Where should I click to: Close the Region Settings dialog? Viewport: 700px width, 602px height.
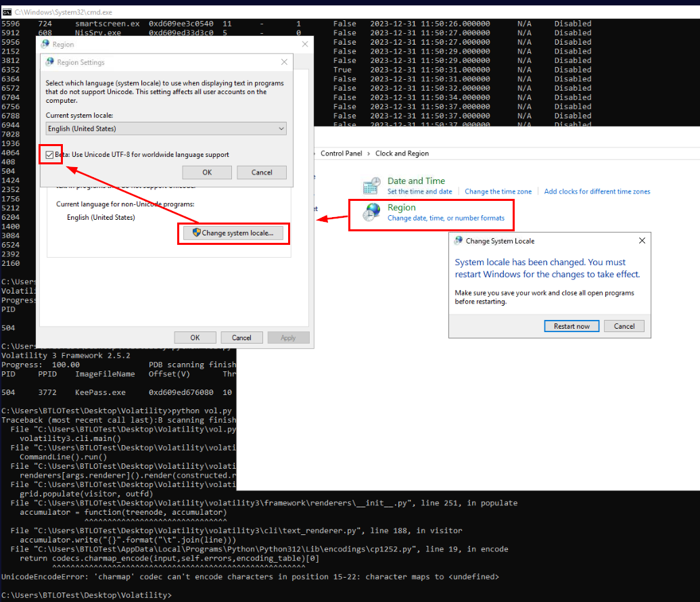(x=284, y=62)
